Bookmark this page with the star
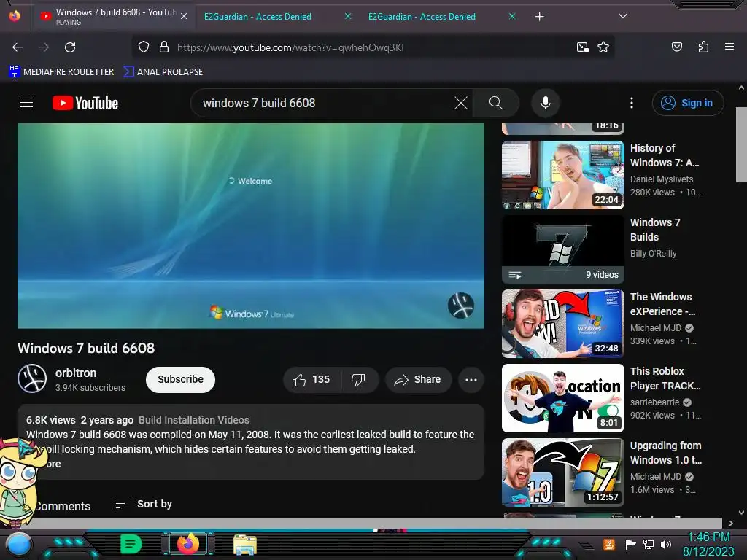The width and height of the screenshot is (747, 560). point(603,47)
